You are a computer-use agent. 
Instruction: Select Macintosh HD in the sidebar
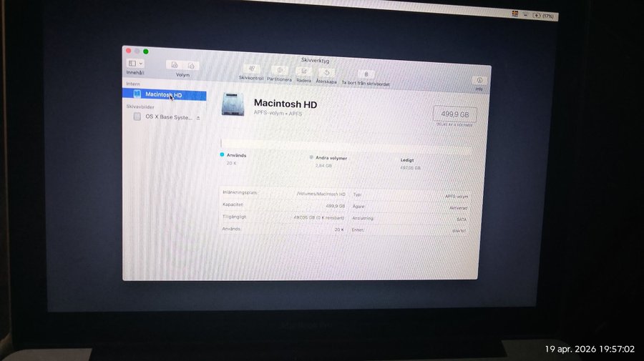[163, 94]
